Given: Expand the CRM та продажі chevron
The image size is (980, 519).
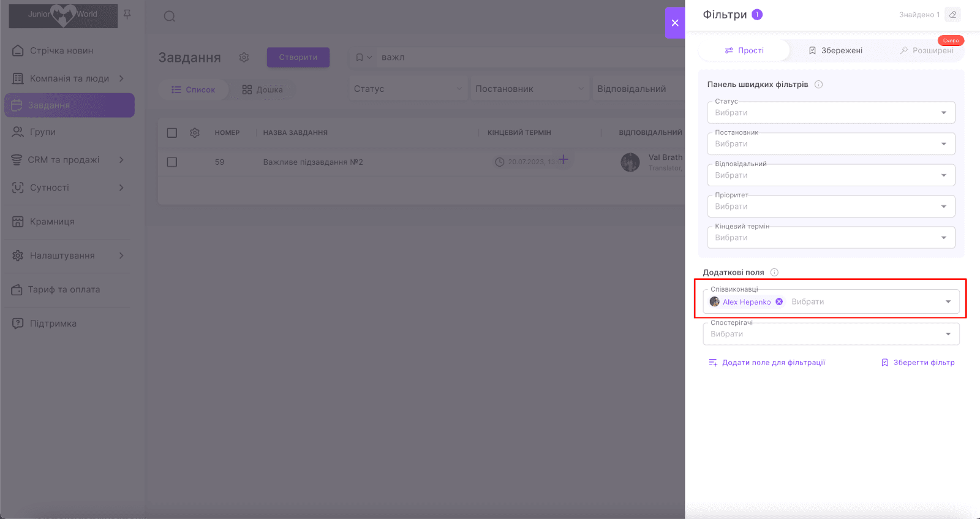Looking at the screenshot, I should tap(121, 160).
